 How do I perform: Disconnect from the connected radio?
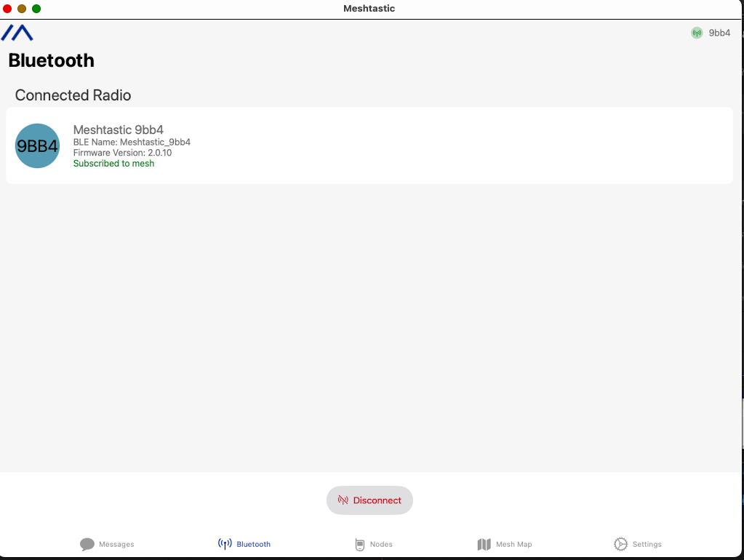coord(369,500)
